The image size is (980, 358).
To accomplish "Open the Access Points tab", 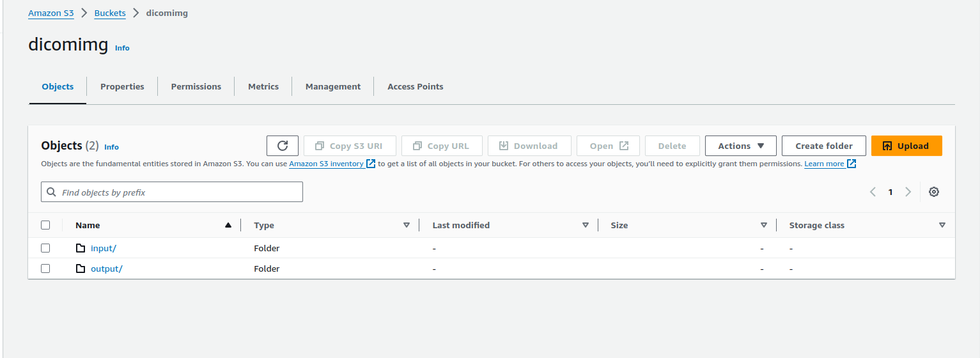I will click(416, 86).
